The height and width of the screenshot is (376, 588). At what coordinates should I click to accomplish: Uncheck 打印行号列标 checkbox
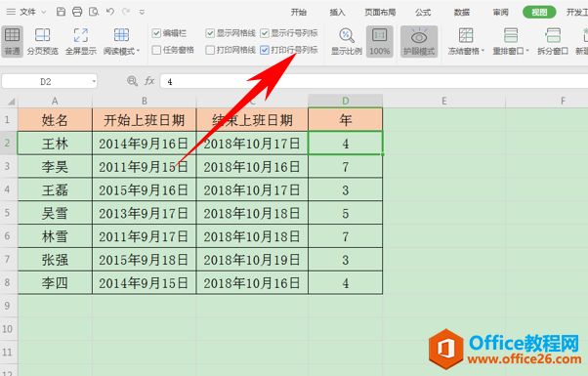point(265,50)
